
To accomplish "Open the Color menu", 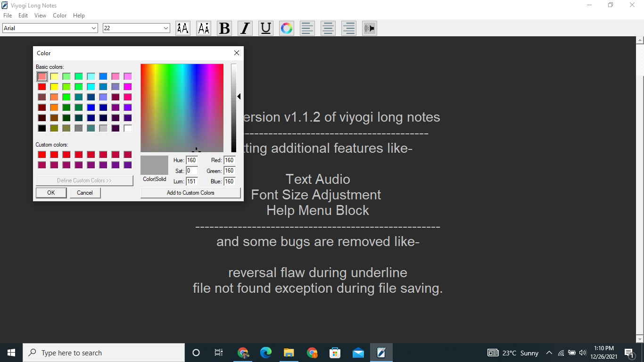I will click(x=60, y=16).
